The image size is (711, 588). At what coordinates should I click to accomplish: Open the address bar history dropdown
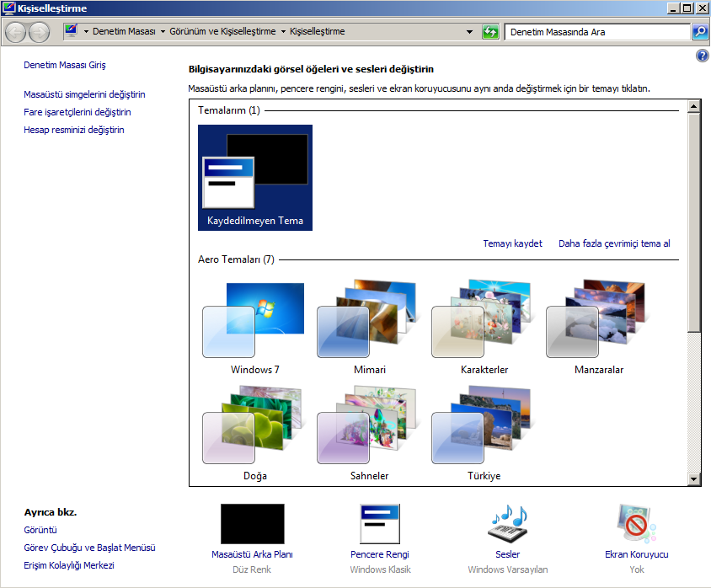point(470,32)
